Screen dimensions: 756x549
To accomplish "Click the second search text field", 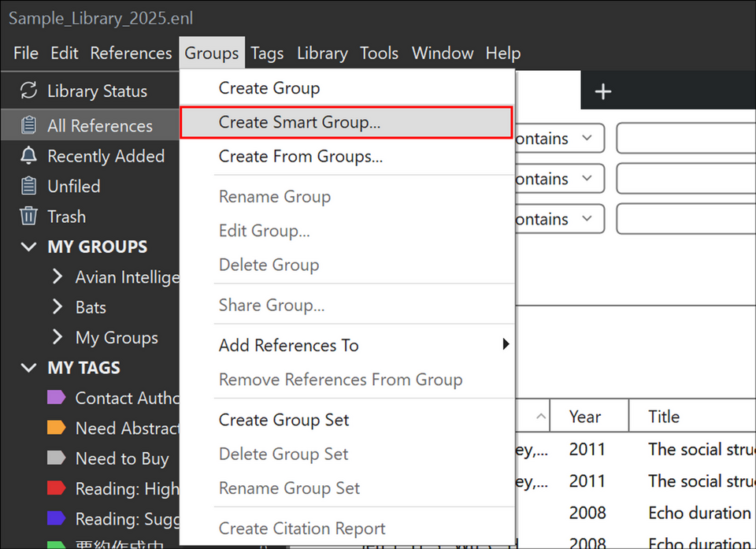I will pos(686,179).
